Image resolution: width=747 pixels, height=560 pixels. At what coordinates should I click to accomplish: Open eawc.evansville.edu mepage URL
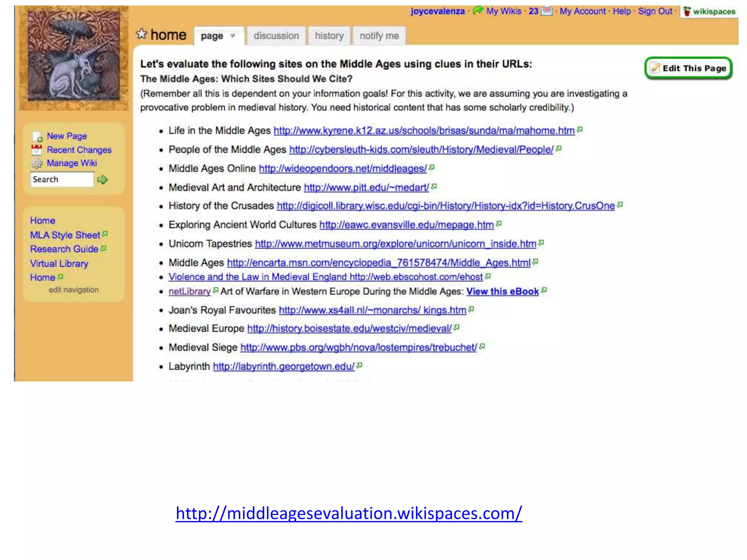click(x=407, y=225)
